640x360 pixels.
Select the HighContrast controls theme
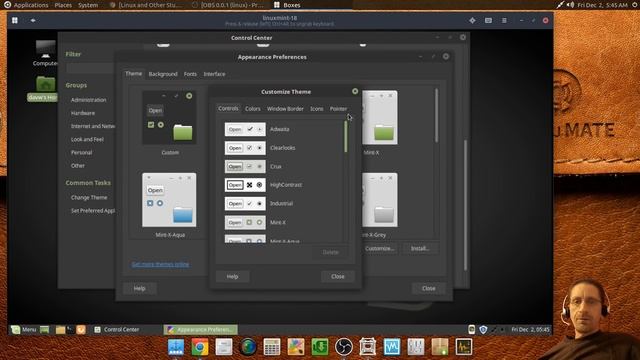283,185
